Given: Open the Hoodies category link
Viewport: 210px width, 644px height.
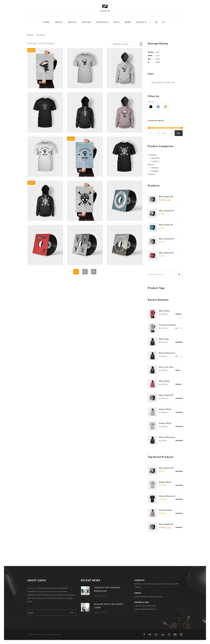Looking at the screenshot, I should click(155, 158).
